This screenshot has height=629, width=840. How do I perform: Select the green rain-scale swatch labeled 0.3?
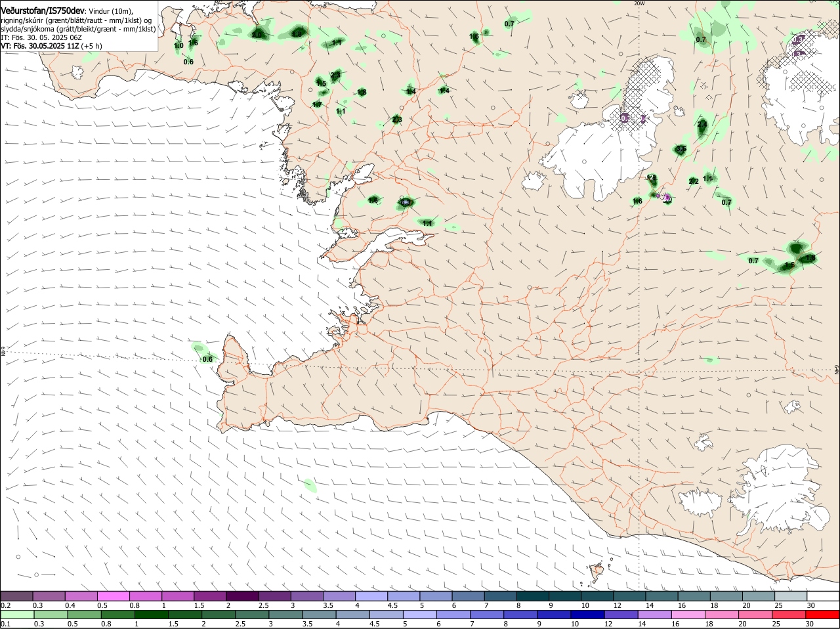pyautogui.click(x=51, y=615)
